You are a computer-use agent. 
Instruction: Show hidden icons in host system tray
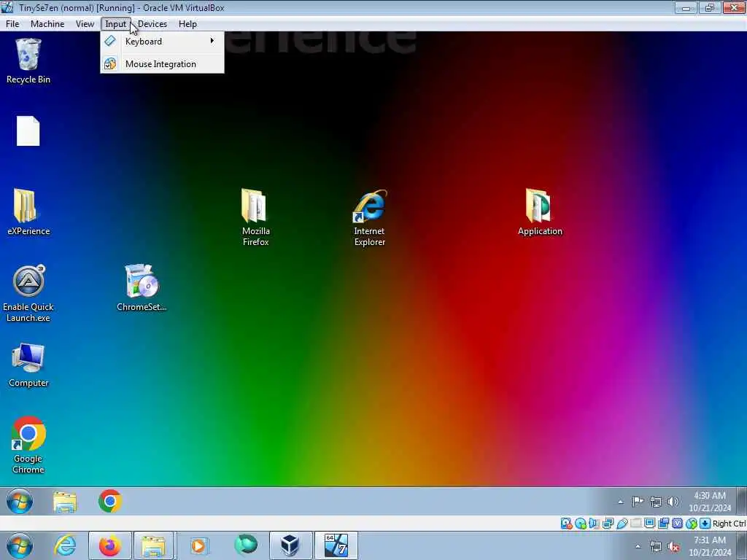(x=638, y=546)
